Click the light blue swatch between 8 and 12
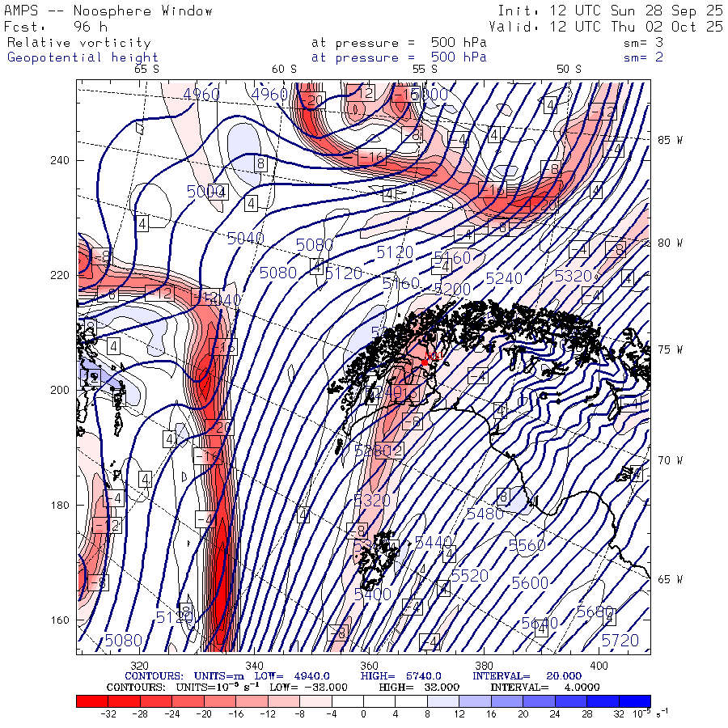Screen dimensions: 728x728 tap(443, 701)
